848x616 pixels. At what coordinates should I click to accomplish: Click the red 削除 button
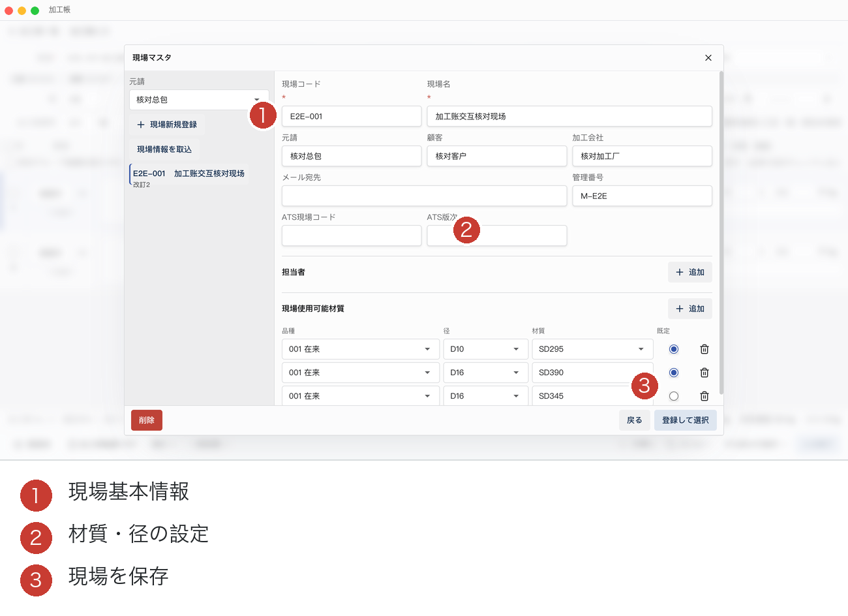click(147, 420)
